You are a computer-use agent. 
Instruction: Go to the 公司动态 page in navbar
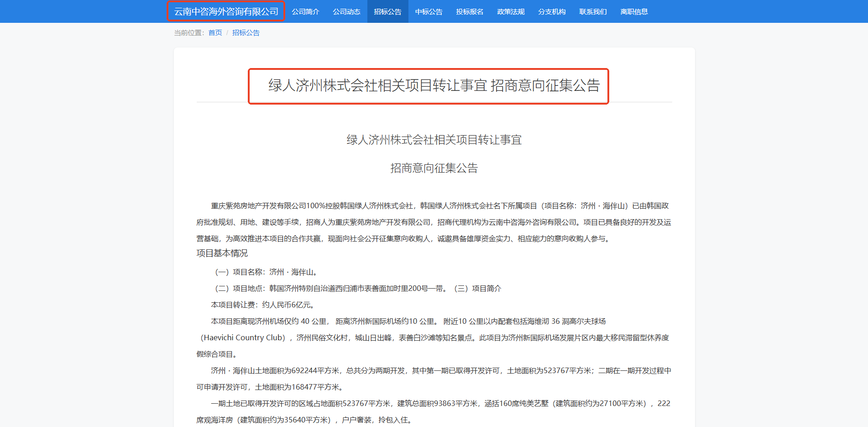pos(346,11)
